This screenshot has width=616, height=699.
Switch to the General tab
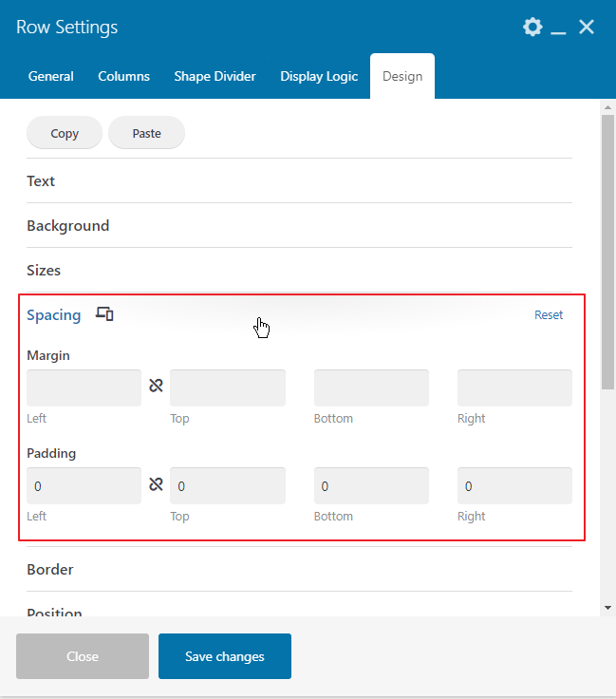coord(50,76)
